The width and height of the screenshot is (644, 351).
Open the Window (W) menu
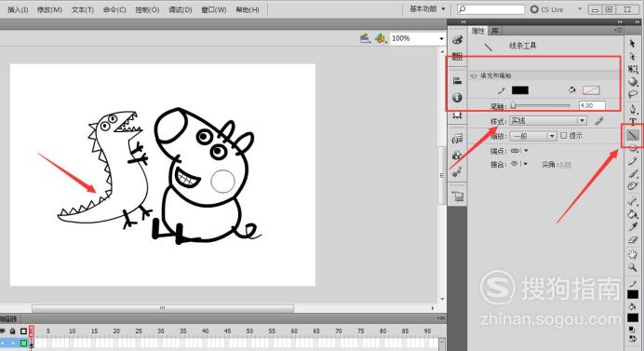point(213,9)
